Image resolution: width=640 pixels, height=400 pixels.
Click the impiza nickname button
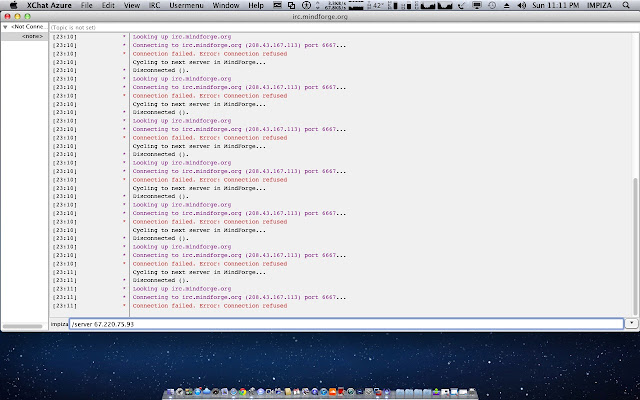coord(59,324)
